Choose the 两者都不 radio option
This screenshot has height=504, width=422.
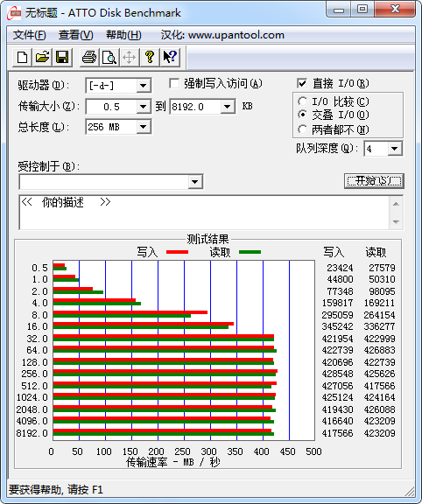302,129
